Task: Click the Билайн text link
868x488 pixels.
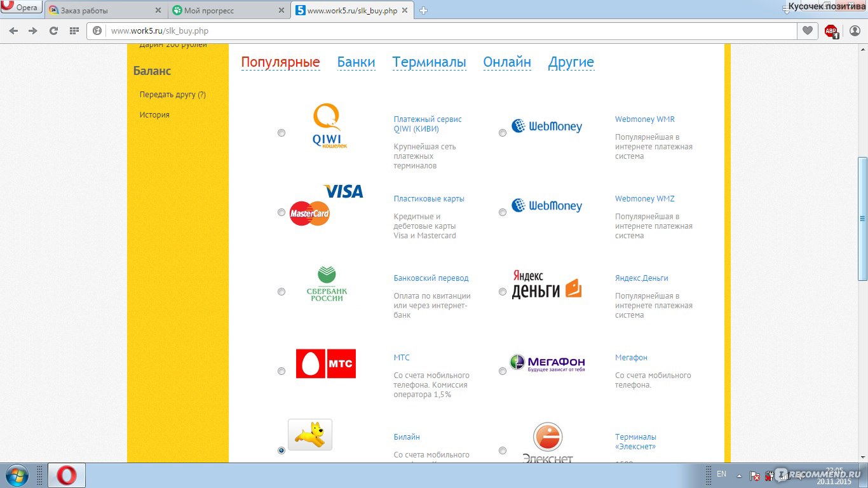Action: tap(407, 437)
